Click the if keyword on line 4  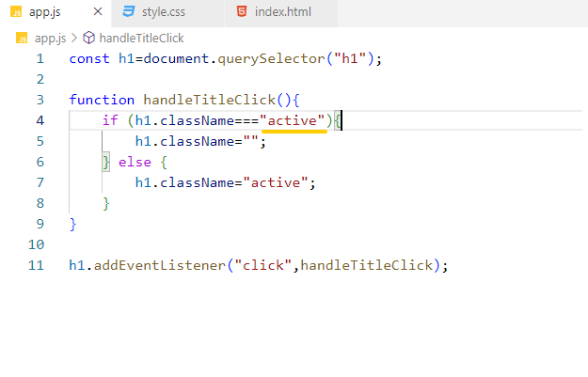(x=110, y=120)
